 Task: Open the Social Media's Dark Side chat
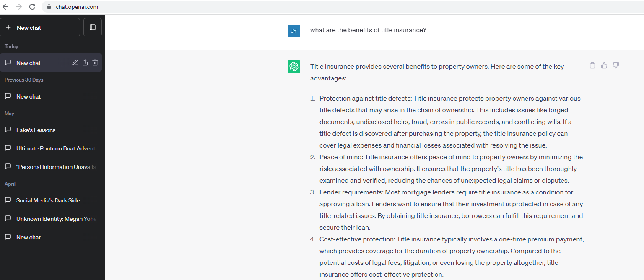[48, 200]
